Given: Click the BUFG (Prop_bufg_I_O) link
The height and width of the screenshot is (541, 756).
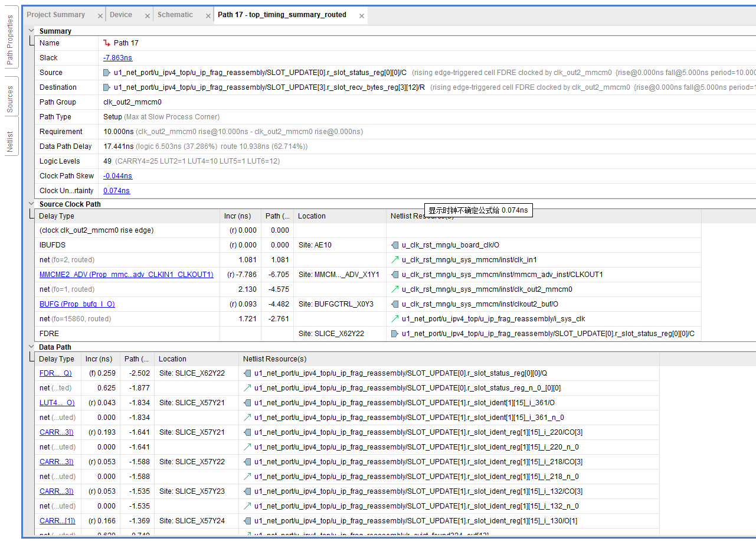Looking at the screenshot, I should click(77, 304).
